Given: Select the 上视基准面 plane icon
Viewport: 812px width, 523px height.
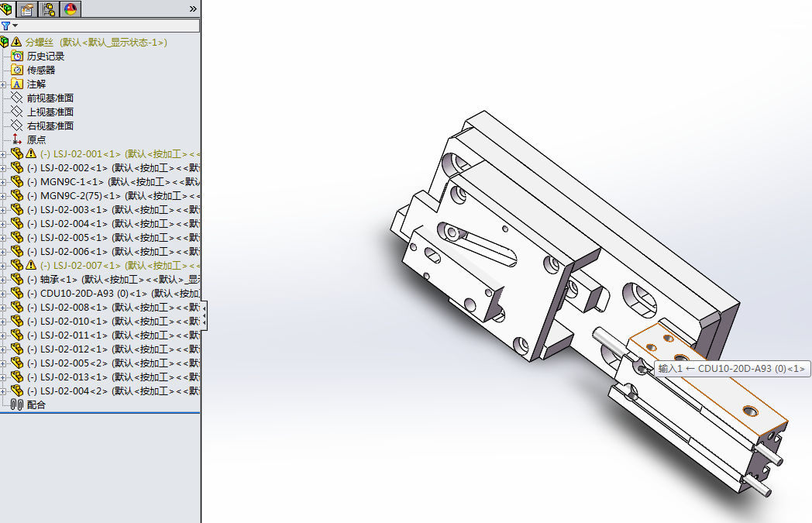Looking at the screenshot, I should pyautogui.click(x=17, y=112).
